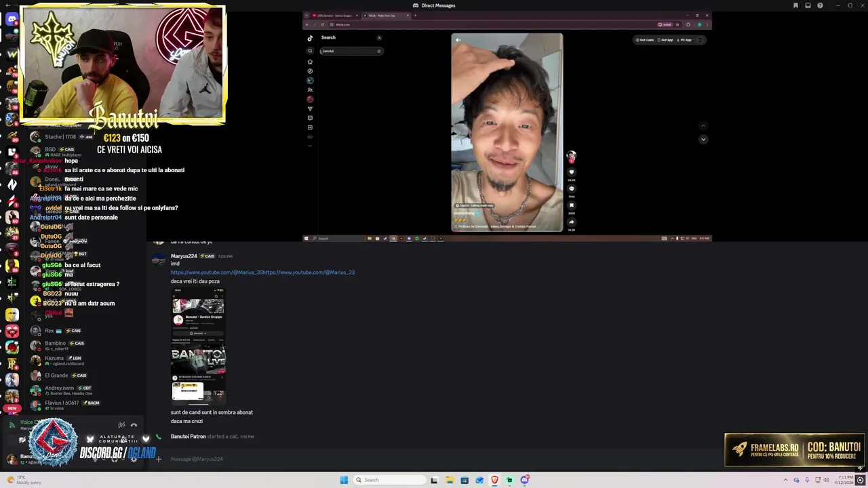This screenshot has height=488, width=868.
Task: Expand the headphone output options chevron
Action: [x=123, y=459]
